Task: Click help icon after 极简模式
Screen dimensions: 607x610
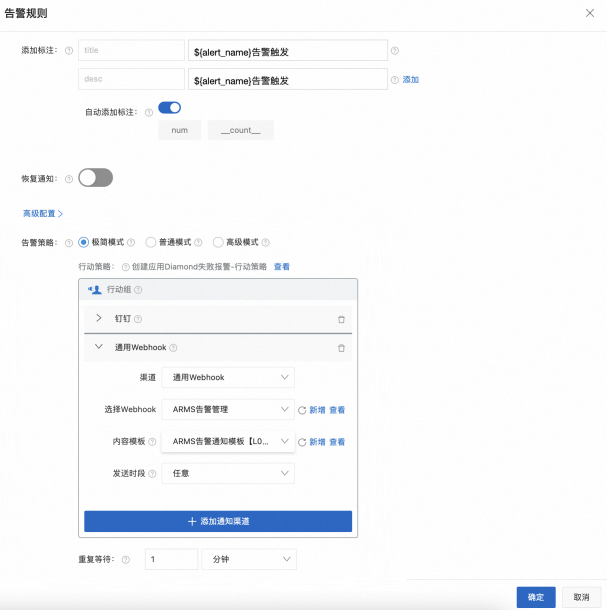Action: tap(131, 242)
